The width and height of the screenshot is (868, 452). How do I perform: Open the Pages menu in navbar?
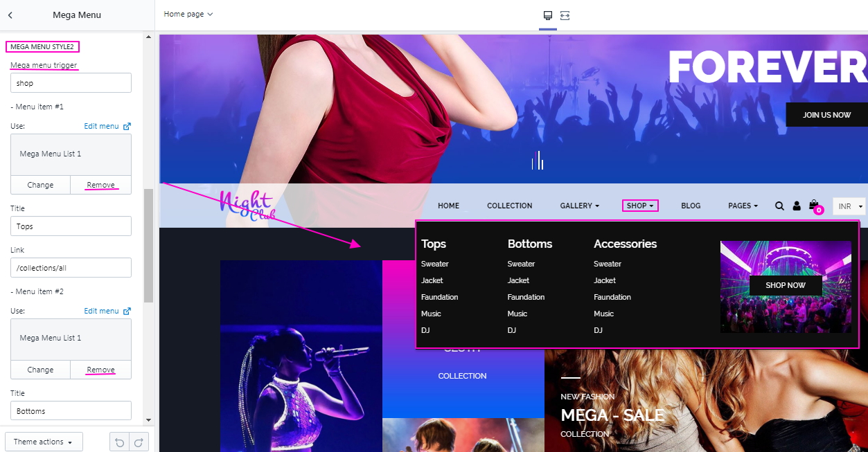click(743, 206)
